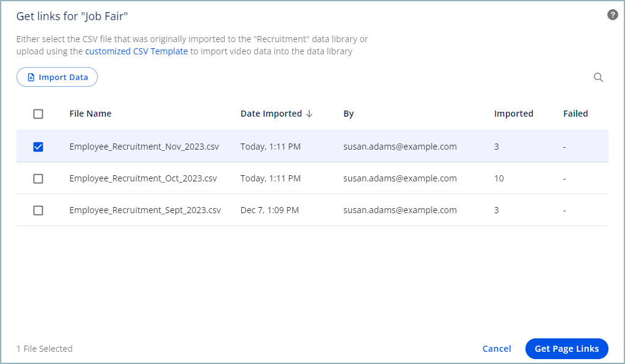Image resolution: width=625 pixels, height=364 pixels.
Task: Click the File Name column header
Action: [x=90, y=114]
